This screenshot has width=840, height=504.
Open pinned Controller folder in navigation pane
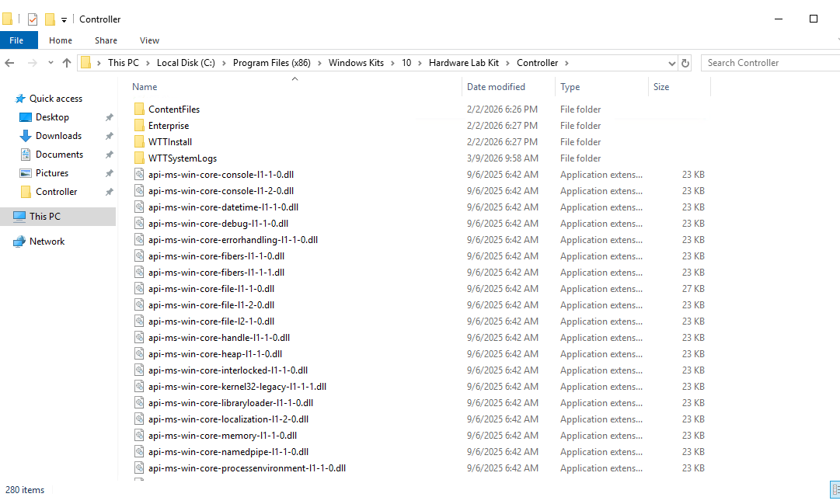[56, 192]
